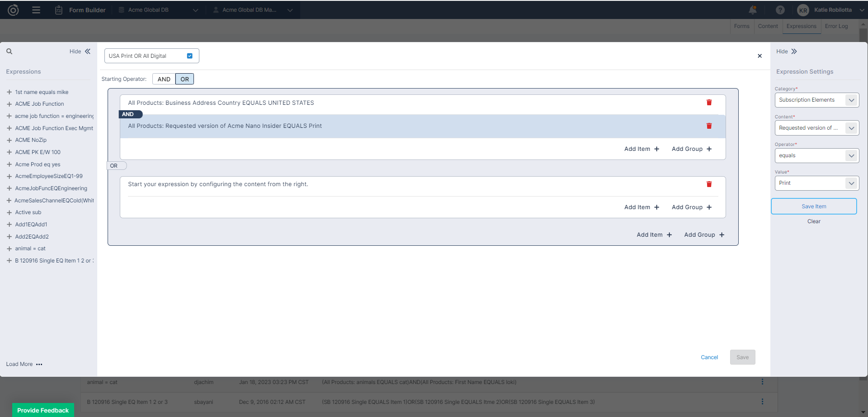The height and width of the screenshot is (417, 868).
Task: Delete the Business Address Country expression item
Action: click(709, 103)
